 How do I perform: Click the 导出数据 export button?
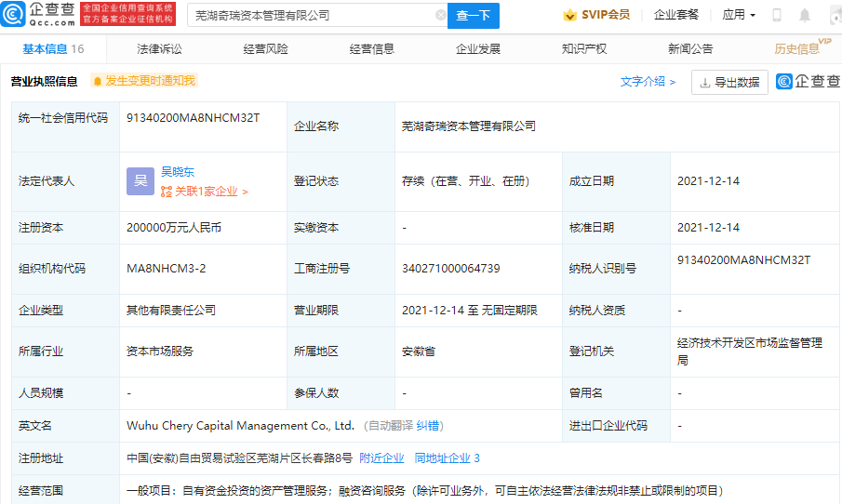[729, 82]
